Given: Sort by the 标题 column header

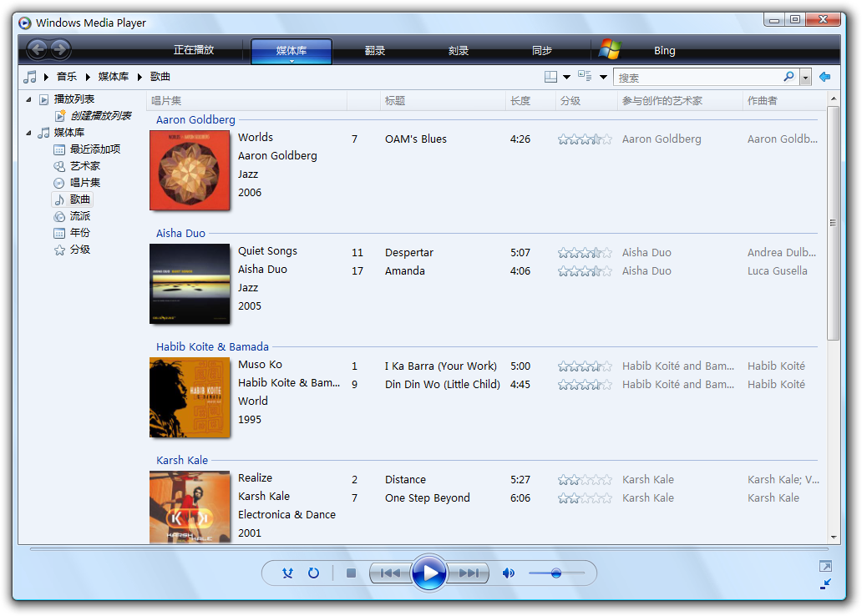Looking at the screenshot, I should 443,100.
